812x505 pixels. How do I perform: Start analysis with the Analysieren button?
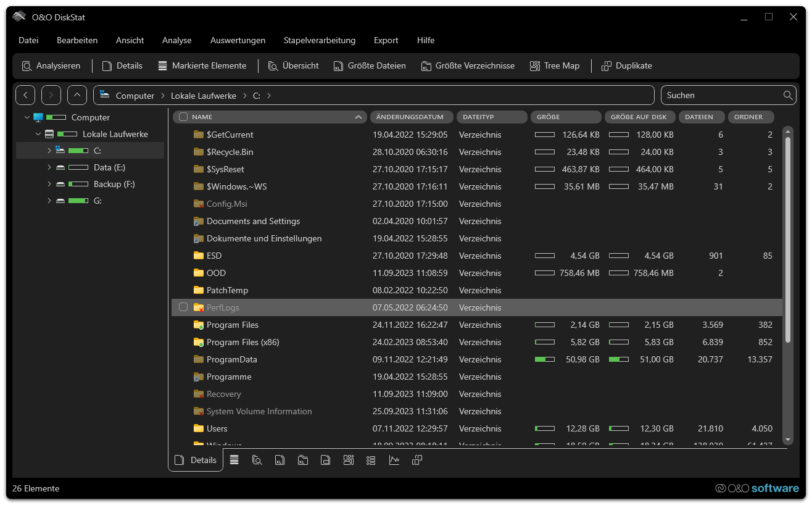pos(51,65)
